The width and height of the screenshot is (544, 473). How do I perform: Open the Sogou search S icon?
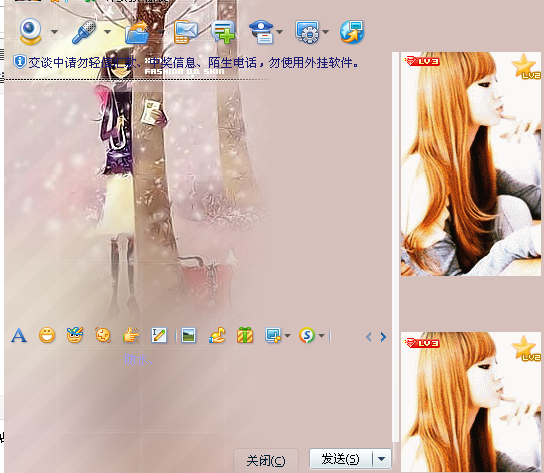pyautogui.click(x=307, y=336)
